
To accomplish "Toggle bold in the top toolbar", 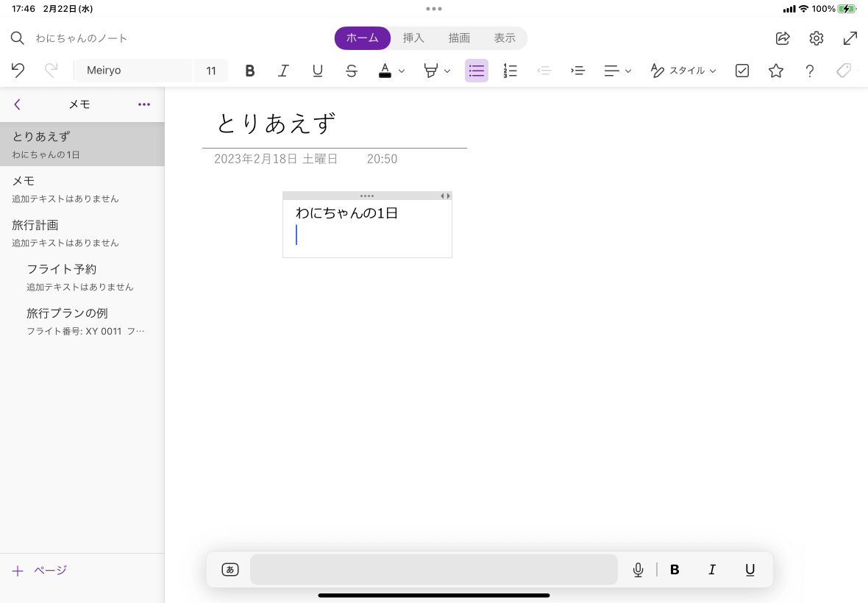I will (x=250, y=71).
